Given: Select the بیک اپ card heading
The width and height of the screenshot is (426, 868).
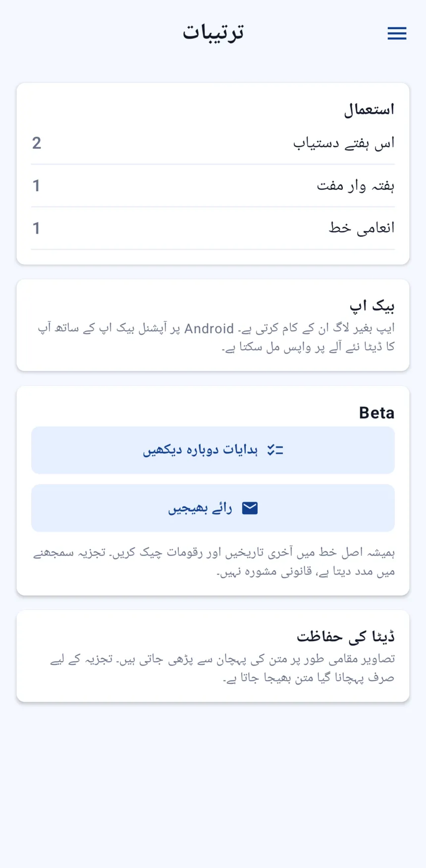Looking at the screenshot, I should [x=373, y=306].
